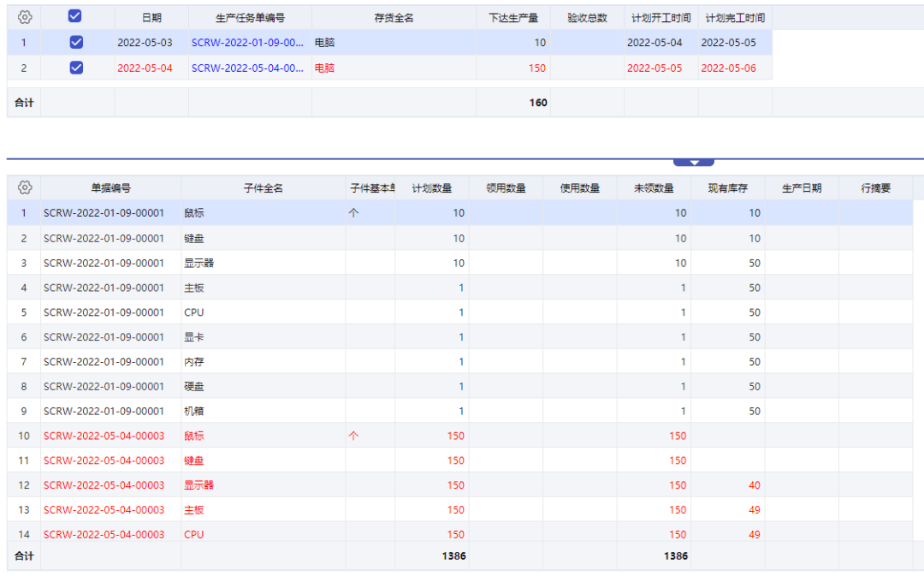Uncheck the row dated 2022-05-04

pos(76,68)
